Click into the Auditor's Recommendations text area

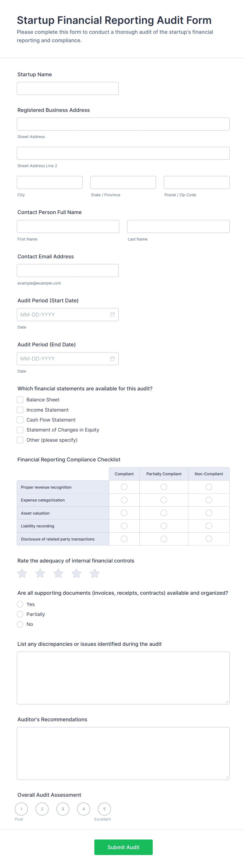(123, 754)
